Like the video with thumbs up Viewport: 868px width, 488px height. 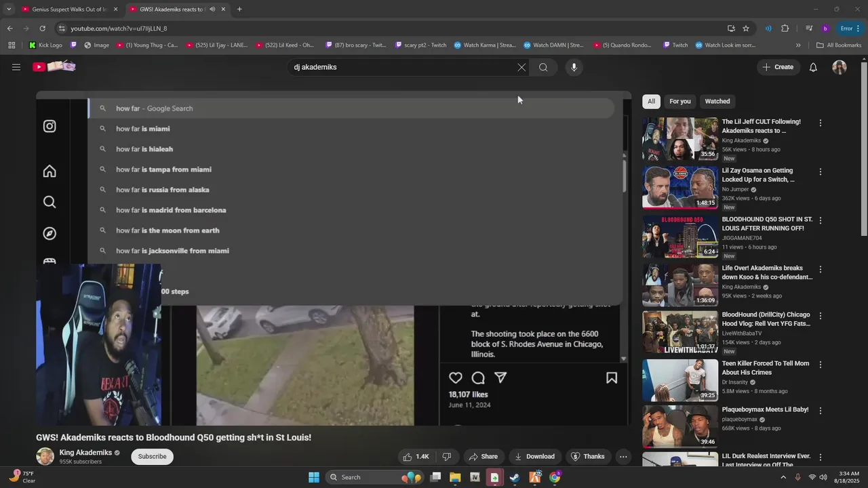click(416, 457)
